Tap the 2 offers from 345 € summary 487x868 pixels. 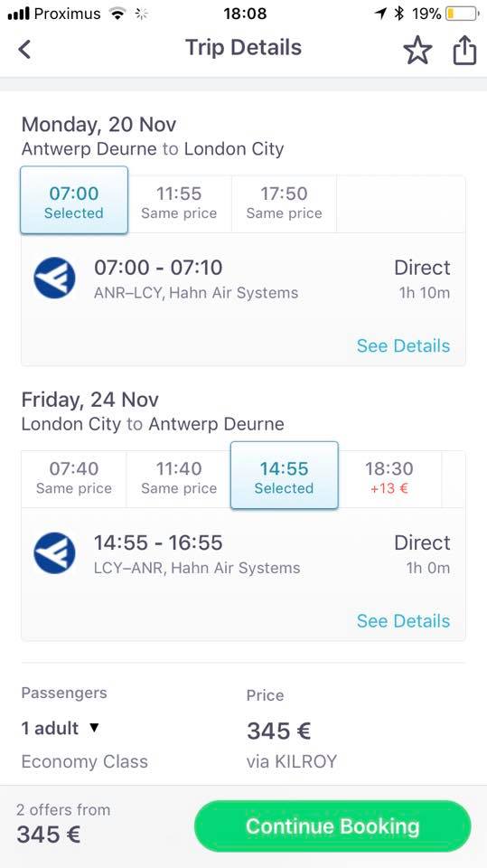click(x=63, y=823)
